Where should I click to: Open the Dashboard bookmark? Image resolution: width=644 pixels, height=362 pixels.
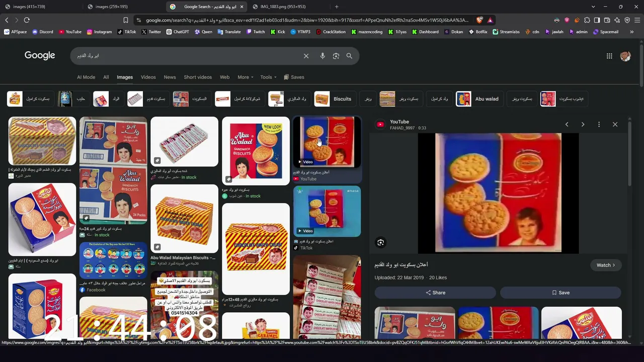click(x=425, y=32)
